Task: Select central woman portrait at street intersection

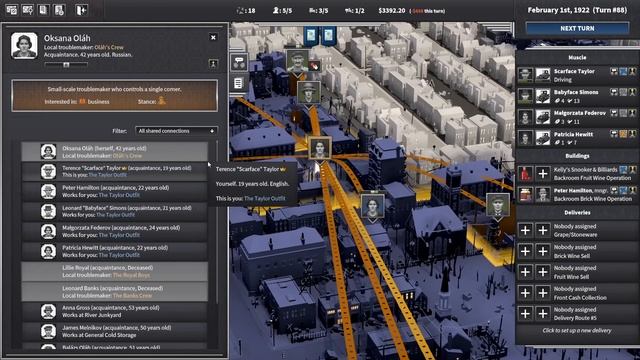Action: [x=320, y=148]
